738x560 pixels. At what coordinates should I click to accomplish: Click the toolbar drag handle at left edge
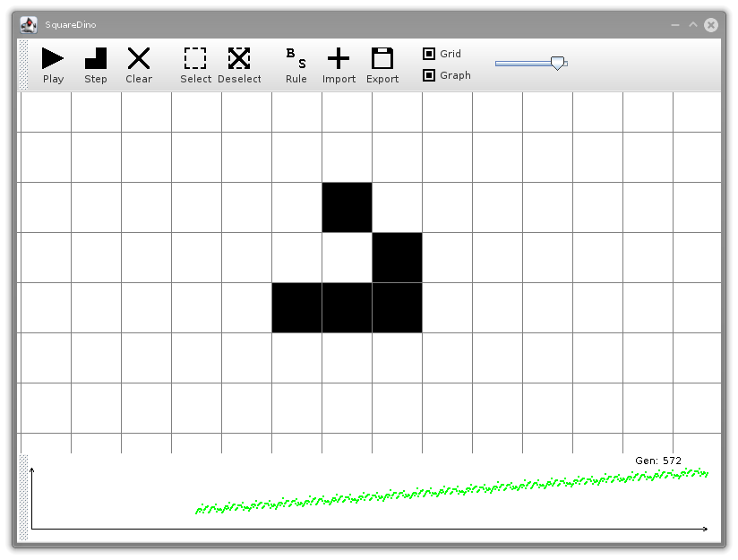tap(23, 65)
